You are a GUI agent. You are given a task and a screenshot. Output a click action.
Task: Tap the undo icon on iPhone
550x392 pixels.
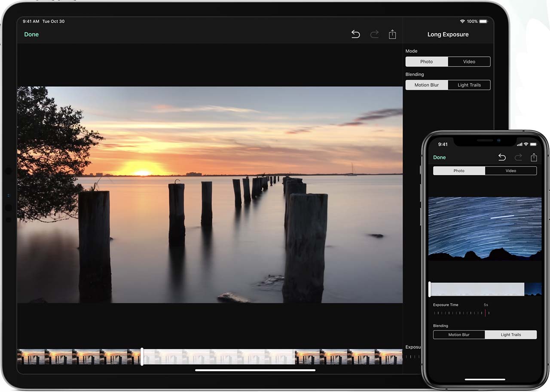tap(502, 157)
